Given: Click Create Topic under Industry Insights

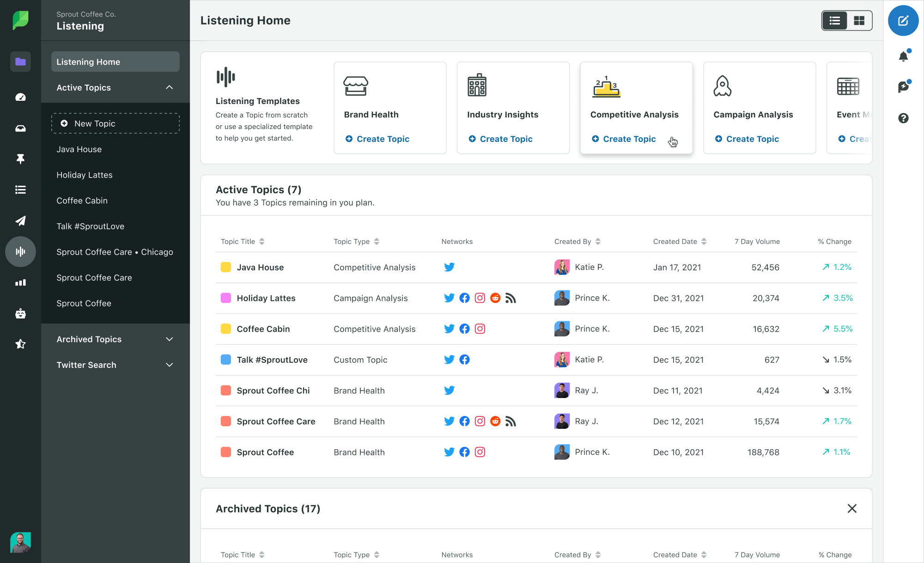Looking at the screenshot, I should (x=506, y=139).
